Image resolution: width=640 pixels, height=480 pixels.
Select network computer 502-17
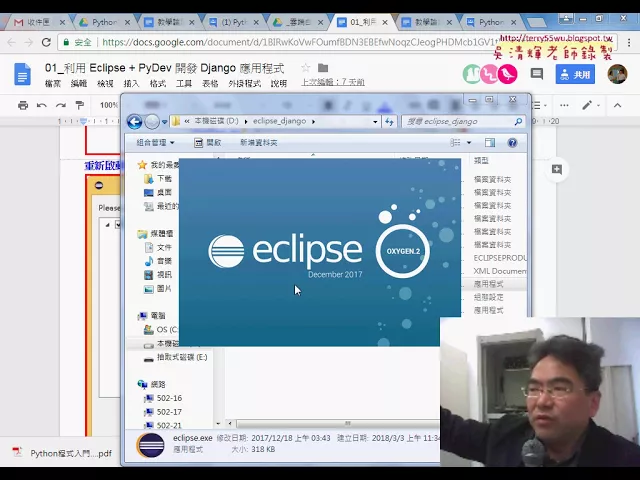click(163, 412)
